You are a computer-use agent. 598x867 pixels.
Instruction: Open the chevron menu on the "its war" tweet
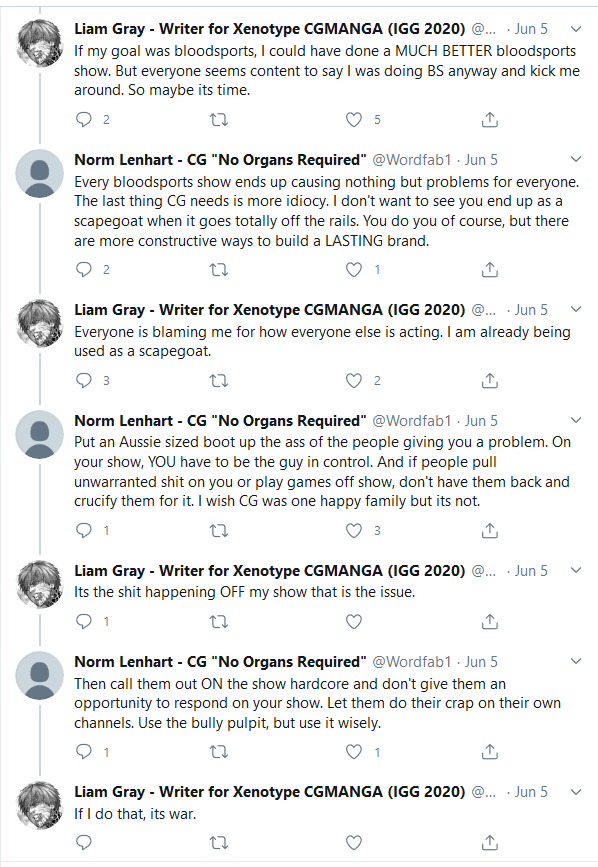tap(576, 792)
